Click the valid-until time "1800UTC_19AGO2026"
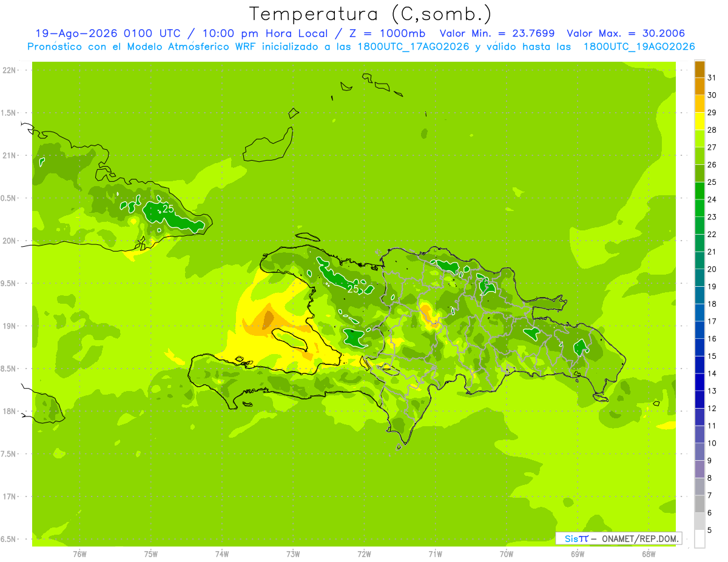 [x=639, y=47]
